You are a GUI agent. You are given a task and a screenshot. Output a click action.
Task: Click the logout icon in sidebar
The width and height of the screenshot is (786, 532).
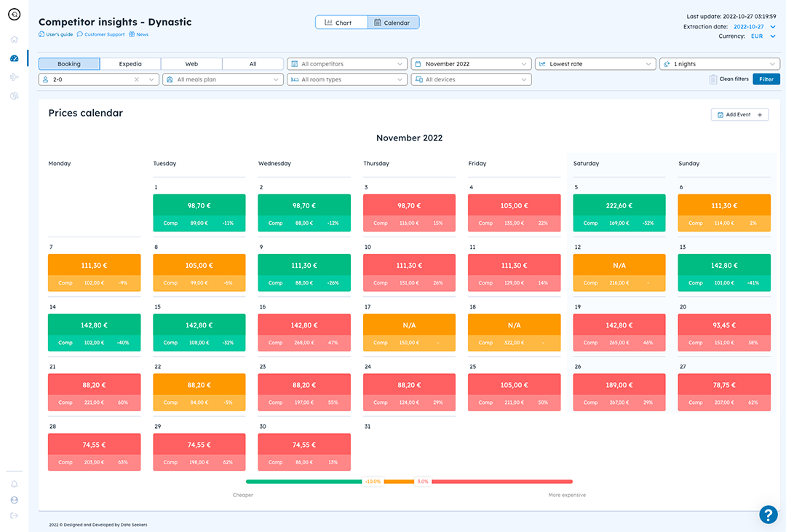[x=14, y=515]
